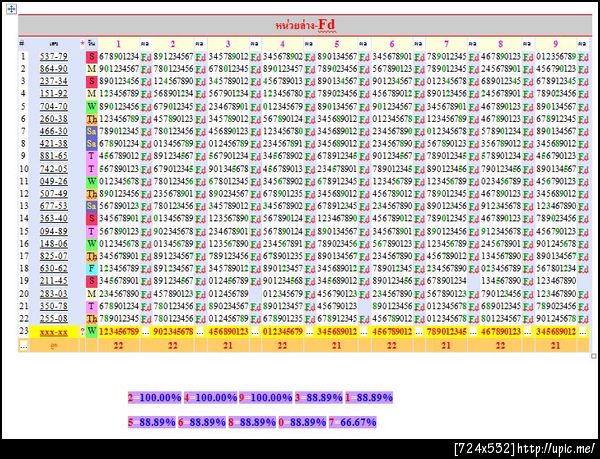Click yellow cell 467890123 in row xxx-xx

click(501, 332)
